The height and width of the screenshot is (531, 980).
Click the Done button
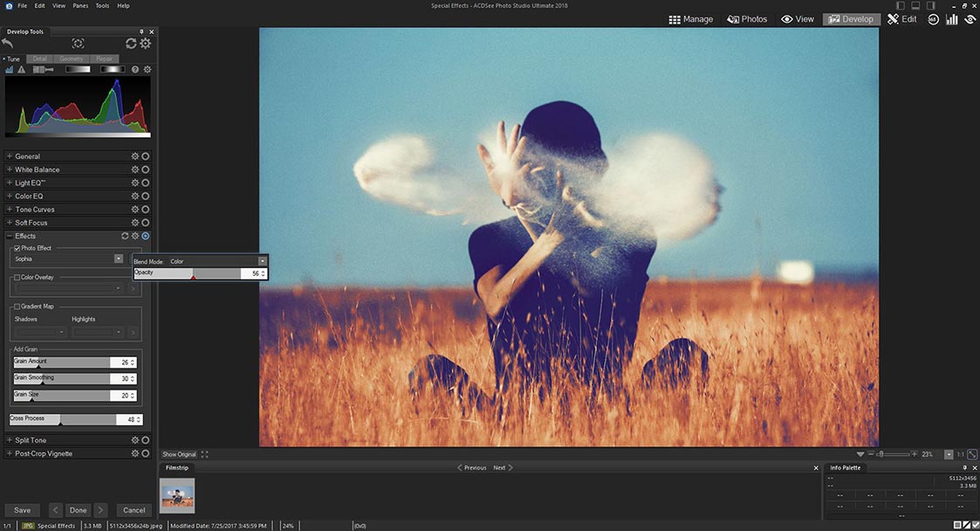click(79, 510)
